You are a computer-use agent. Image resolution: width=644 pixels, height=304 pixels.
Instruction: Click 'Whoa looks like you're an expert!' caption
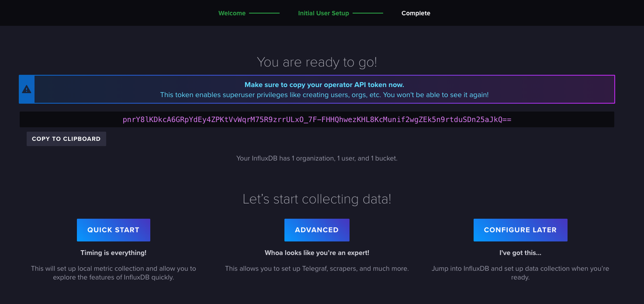317,253
